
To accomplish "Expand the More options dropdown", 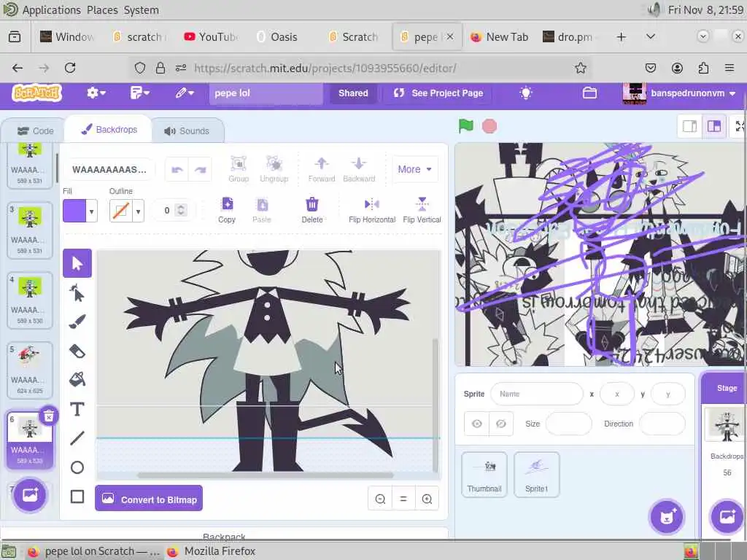I will (415, 169).
